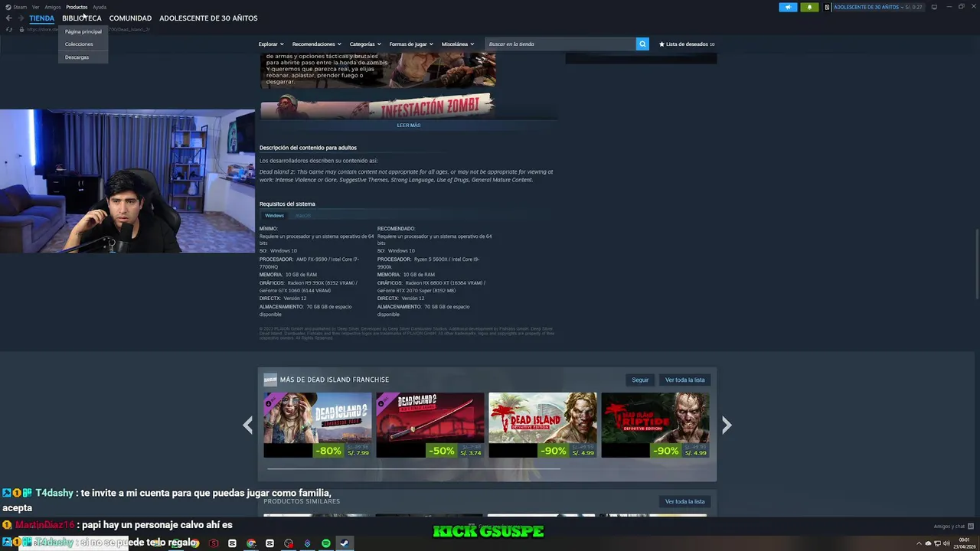Image resolution: width=980 pixels, height=551 pixels.
Task: Open Chrome from the taskbar
Action: [251, 543]
